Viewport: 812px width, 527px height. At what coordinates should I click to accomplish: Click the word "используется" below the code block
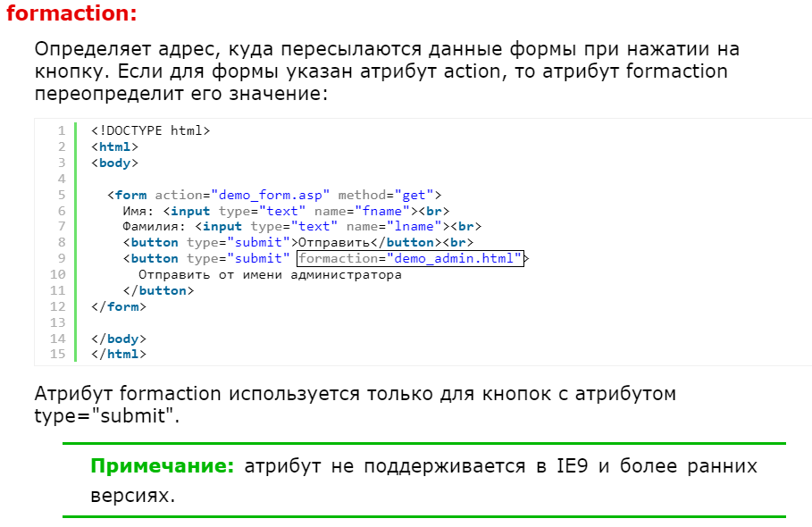click(294, 395)
